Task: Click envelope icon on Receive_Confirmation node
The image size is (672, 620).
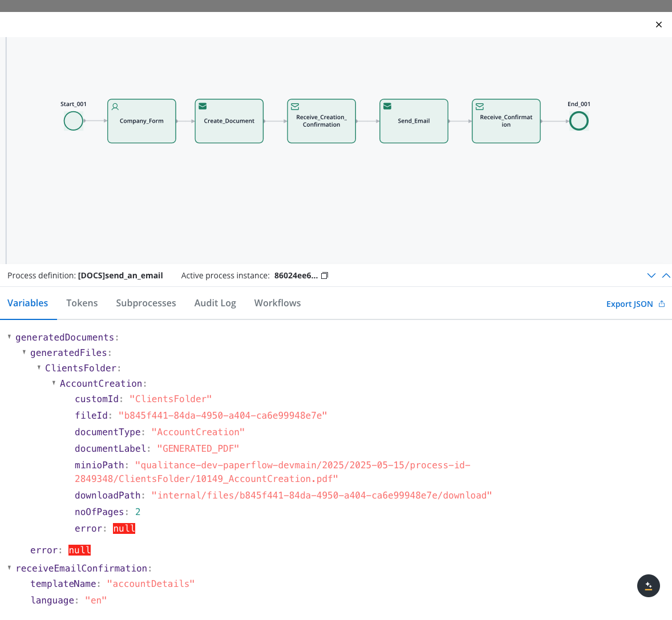Action: (x=480, y=106)
